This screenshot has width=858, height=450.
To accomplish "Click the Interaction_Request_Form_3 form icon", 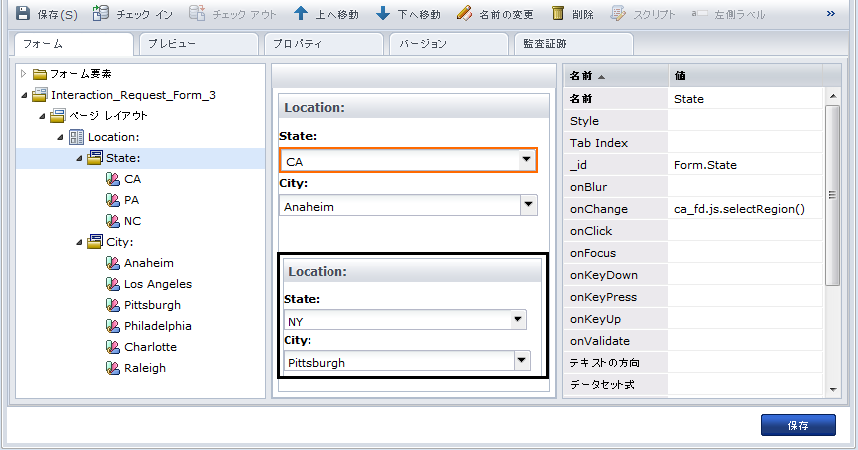I will (x=40, y=95).
